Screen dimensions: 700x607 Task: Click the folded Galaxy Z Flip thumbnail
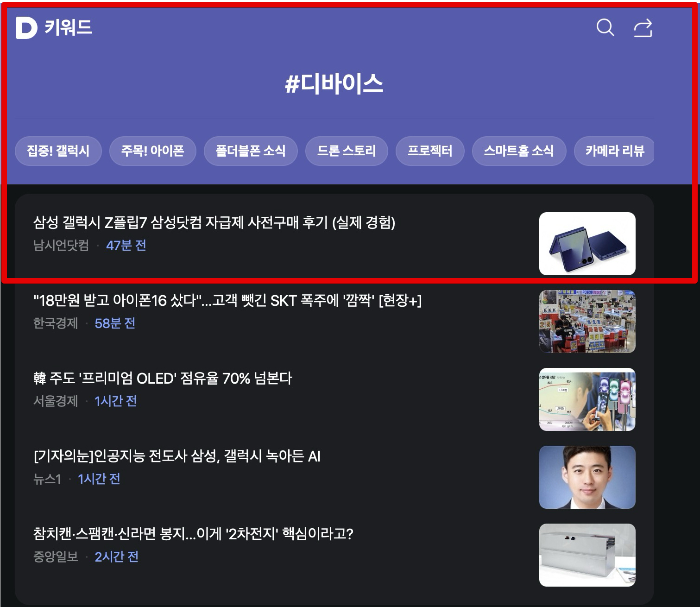(x=587, y=244)
